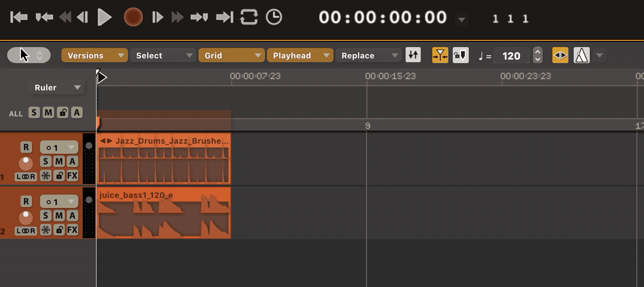The height and width of the screenshot is (287, 644).
Task: Go to the previous marker in the transport
Action: [44, 17]
